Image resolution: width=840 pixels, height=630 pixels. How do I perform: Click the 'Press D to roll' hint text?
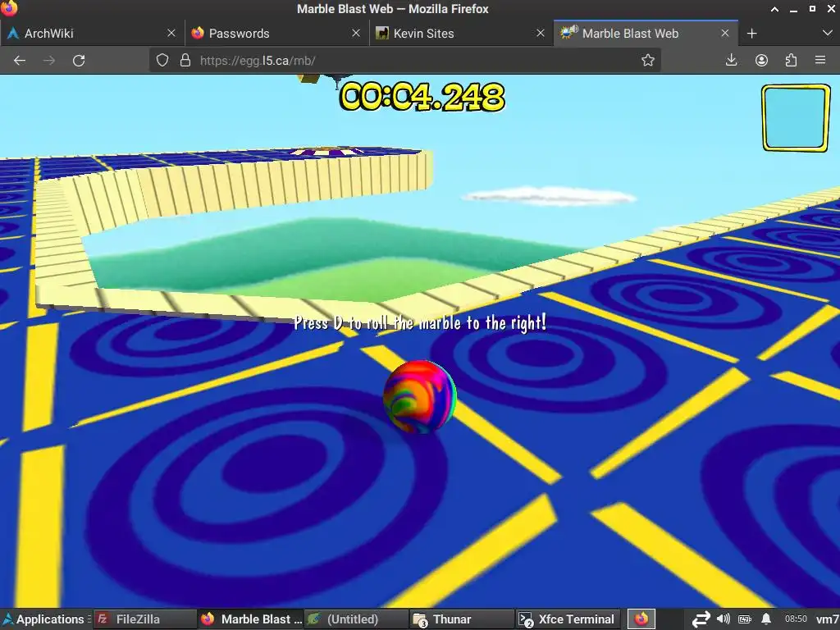coord(420,322)
